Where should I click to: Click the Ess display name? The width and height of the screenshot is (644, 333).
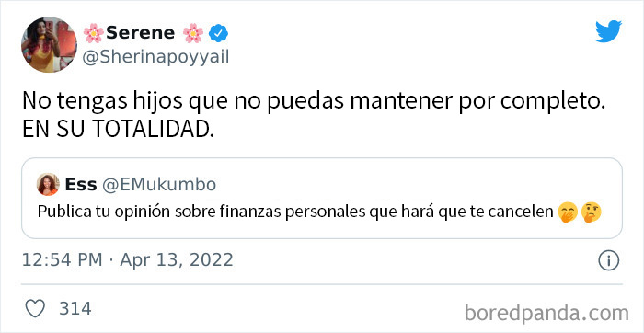point(81,185)
